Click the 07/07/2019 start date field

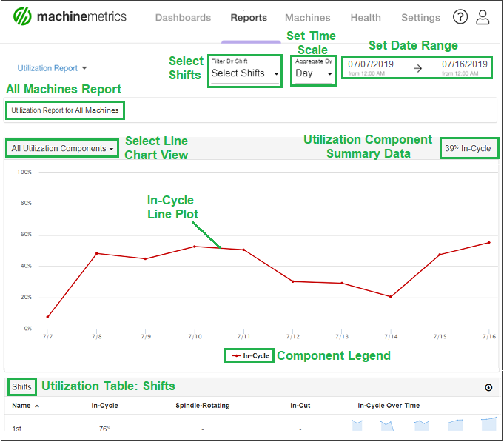(x=371, y=68)
